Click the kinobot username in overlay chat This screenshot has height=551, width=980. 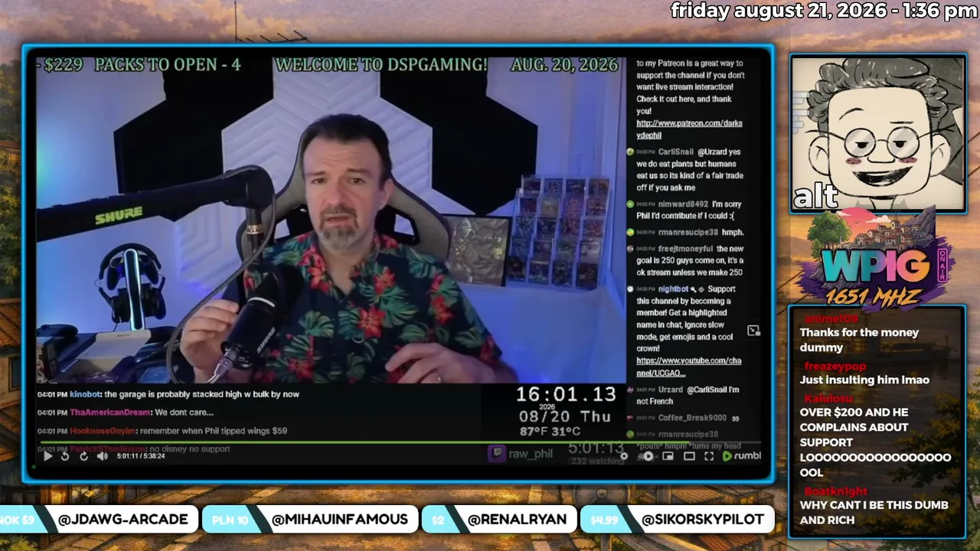[85, 394]
